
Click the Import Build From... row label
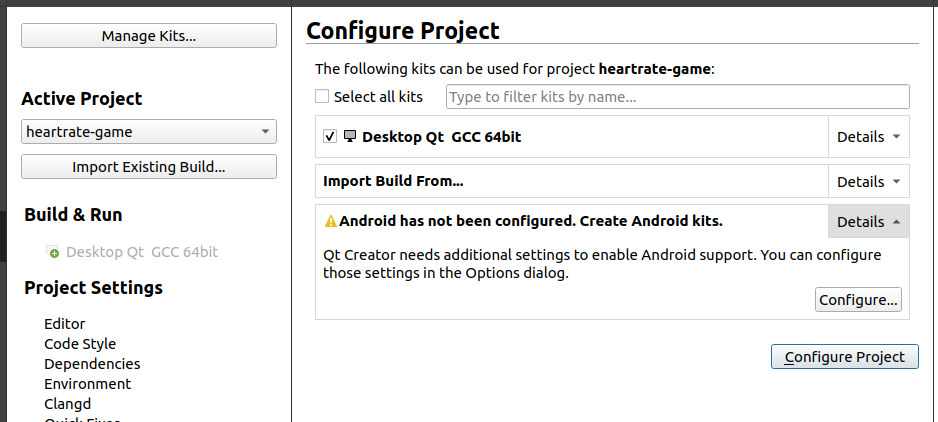[x=393, y=181]
